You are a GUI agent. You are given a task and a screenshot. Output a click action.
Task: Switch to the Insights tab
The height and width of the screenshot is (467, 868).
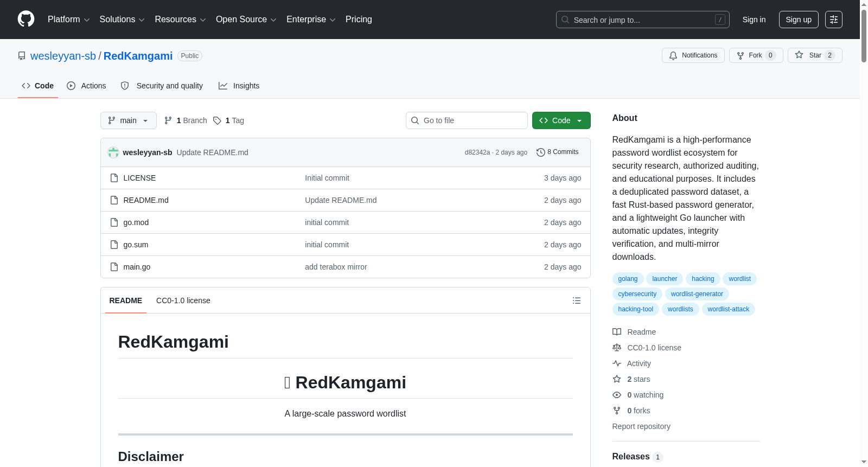pyautogui.click(x=239, y=86)
